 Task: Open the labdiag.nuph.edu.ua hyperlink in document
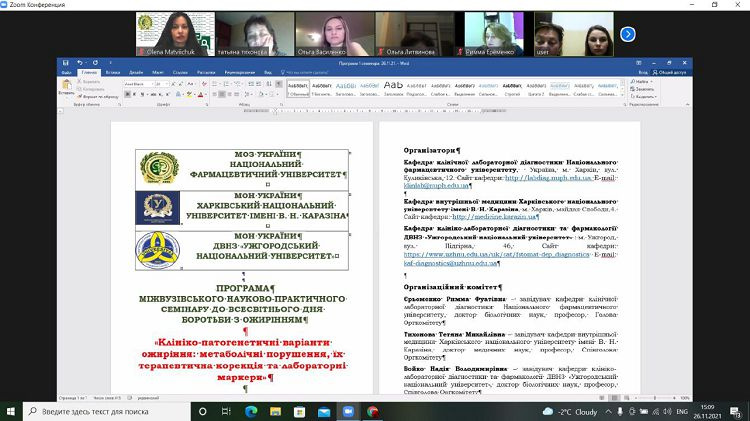[549, 177]
